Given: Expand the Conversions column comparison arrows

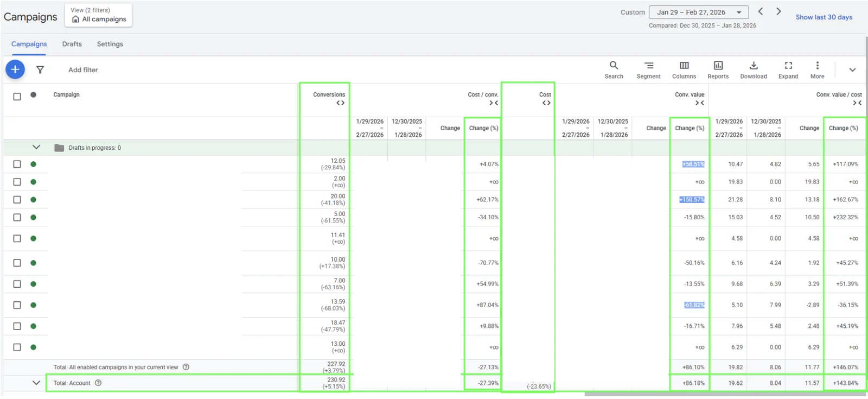Looking at the screenshot, I should 340,103.
